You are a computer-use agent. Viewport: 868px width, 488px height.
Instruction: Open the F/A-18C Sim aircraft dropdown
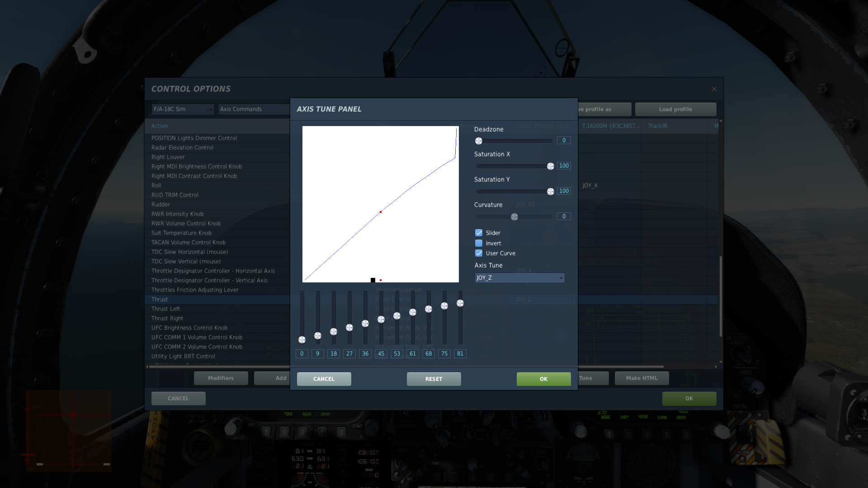pyautogui.click(x=183, y=109)
